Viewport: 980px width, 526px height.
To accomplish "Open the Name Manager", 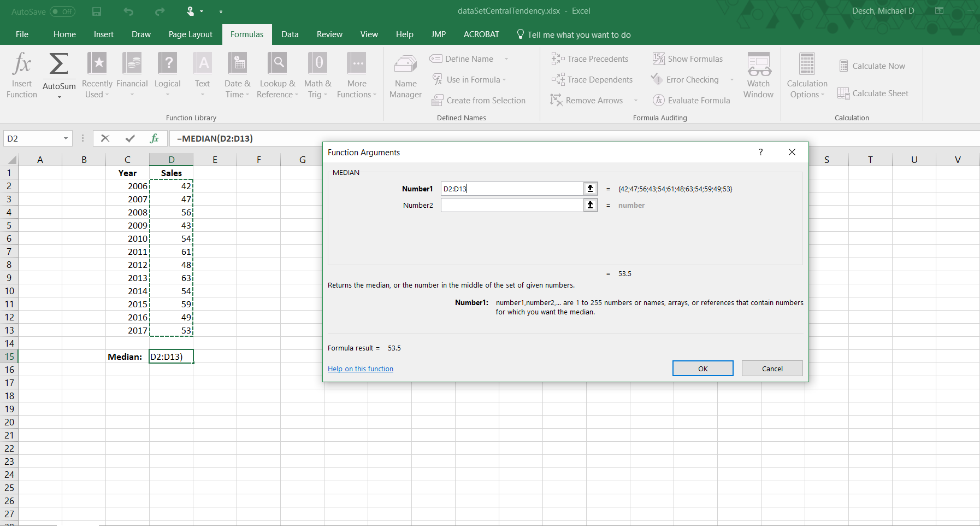I will [405, 77].
